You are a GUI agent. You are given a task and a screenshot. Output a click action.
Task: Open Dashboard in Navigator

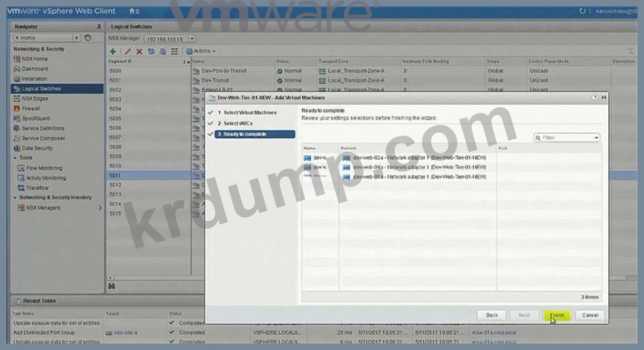pos(35,69)
